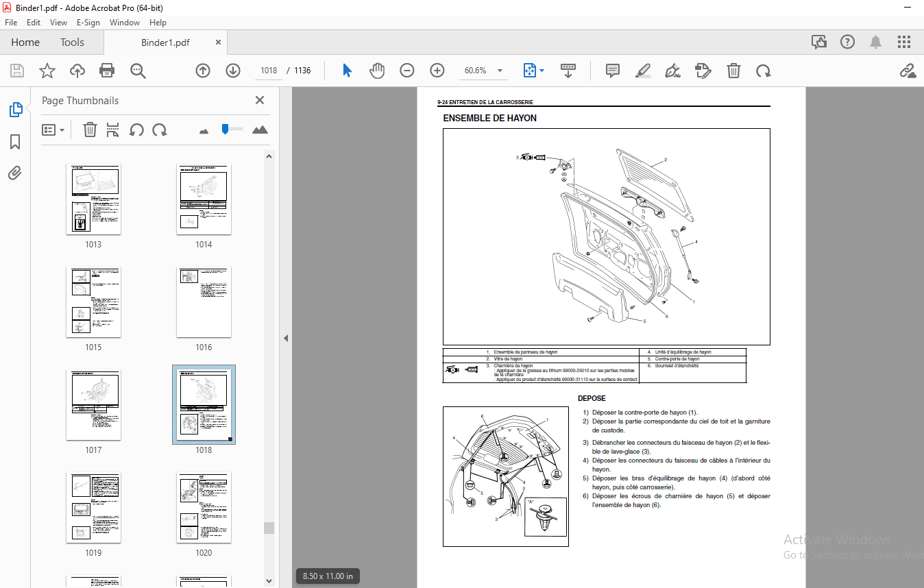Open the share comments chat icon
Viewport: 924px width, 588px height.
(x=818, y=42)
